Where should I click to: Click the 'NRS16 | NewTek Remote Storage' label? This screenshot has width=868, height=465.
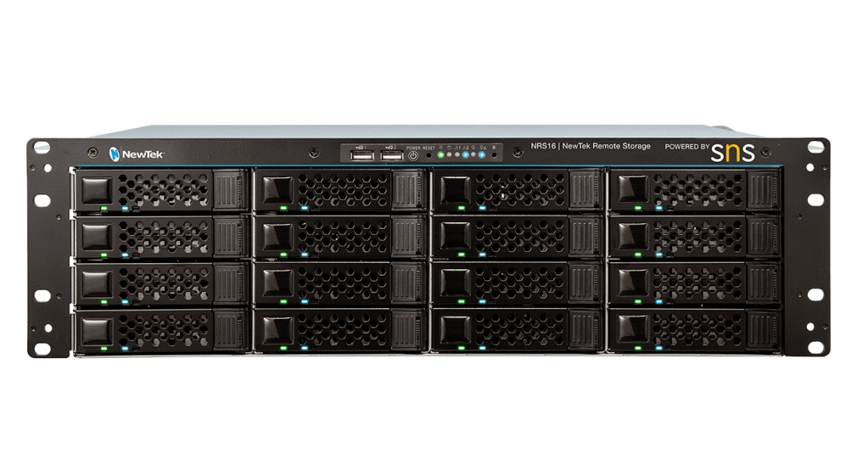tap(591, 146)
